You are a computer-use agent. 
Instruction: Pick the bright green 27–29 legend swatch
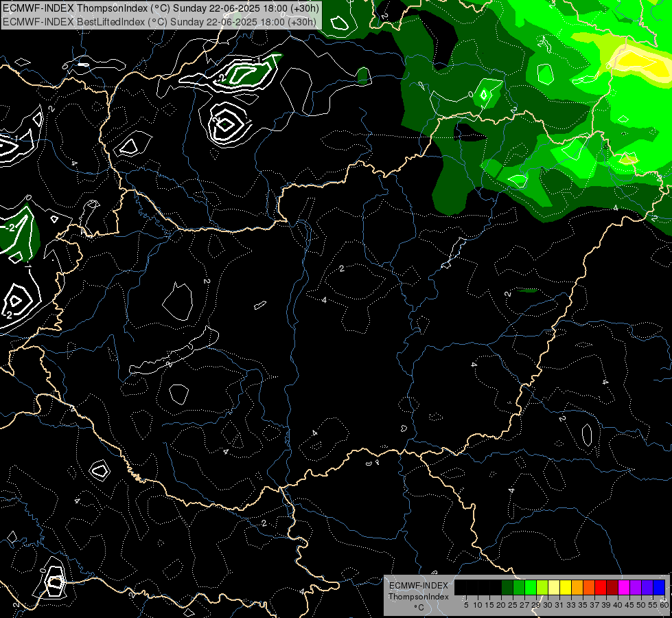531,587
